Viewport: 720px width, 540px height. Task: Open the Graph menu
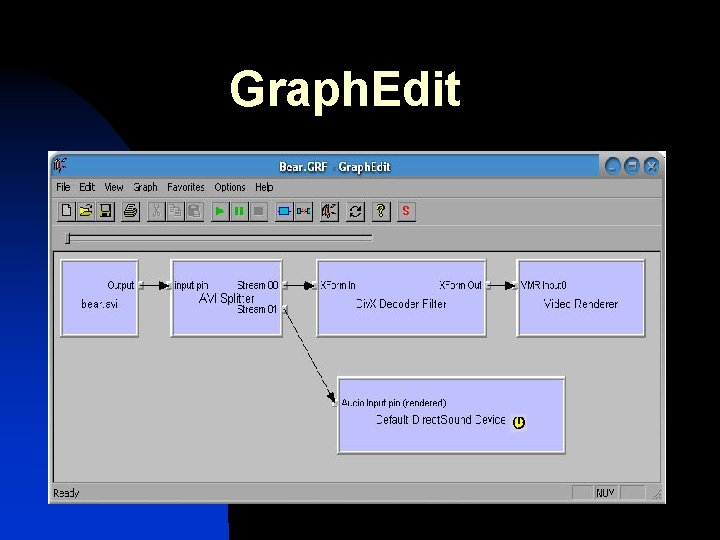(x=145, y=187)
